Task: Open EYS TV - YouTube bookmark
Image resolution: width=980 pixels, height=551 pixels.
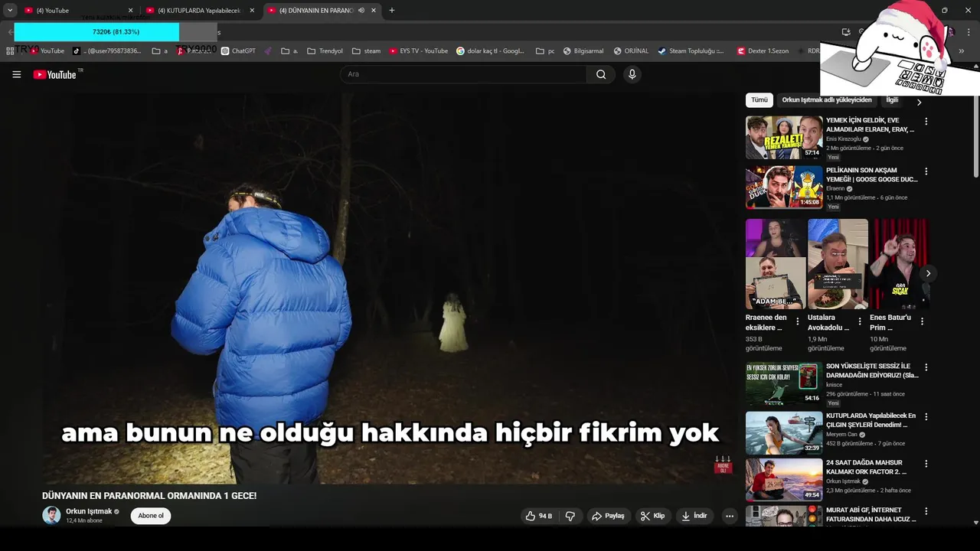Action: point(418,51)
